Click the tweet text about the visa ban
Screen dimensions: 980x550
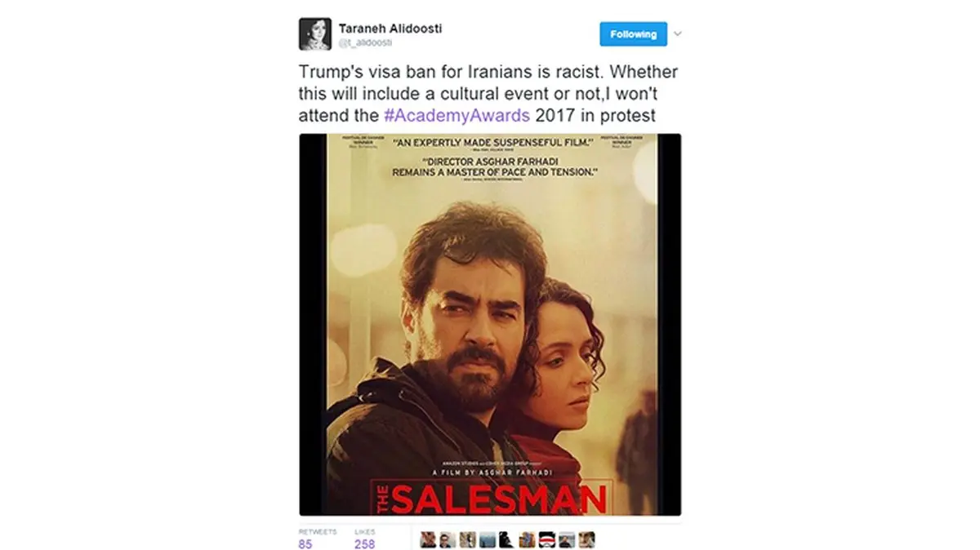click(488, 94)
